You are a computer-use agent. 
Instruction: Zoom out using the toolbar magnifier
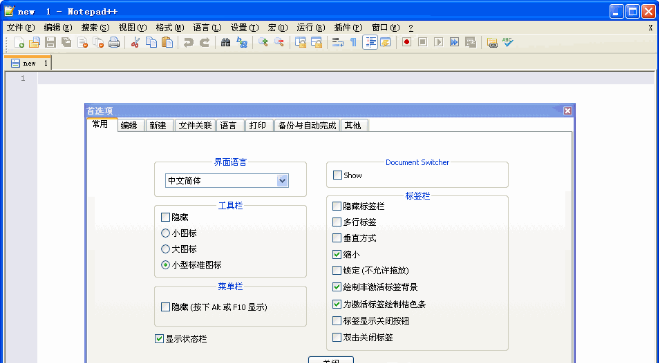[279, 42]
